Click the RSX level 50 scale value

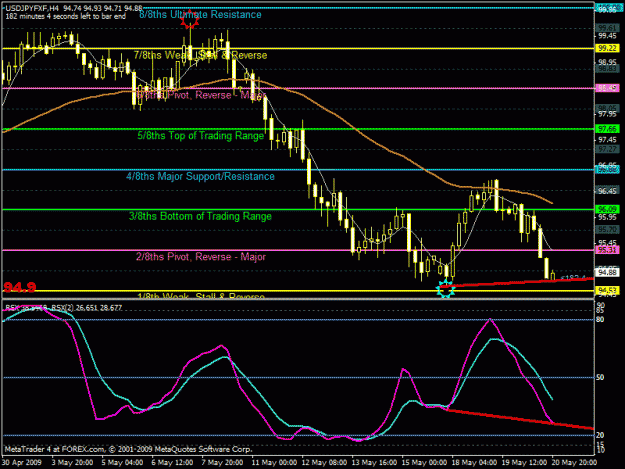pos(600,377)
